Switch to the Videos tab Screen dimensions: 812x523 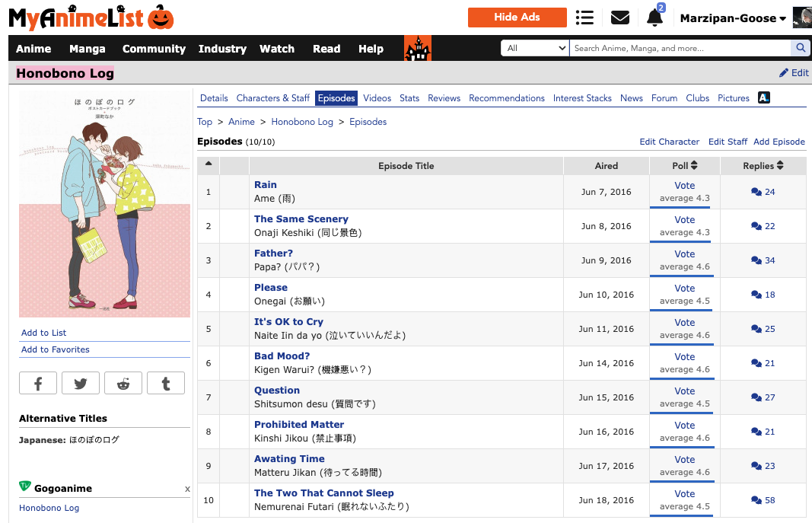coord(377,98)
